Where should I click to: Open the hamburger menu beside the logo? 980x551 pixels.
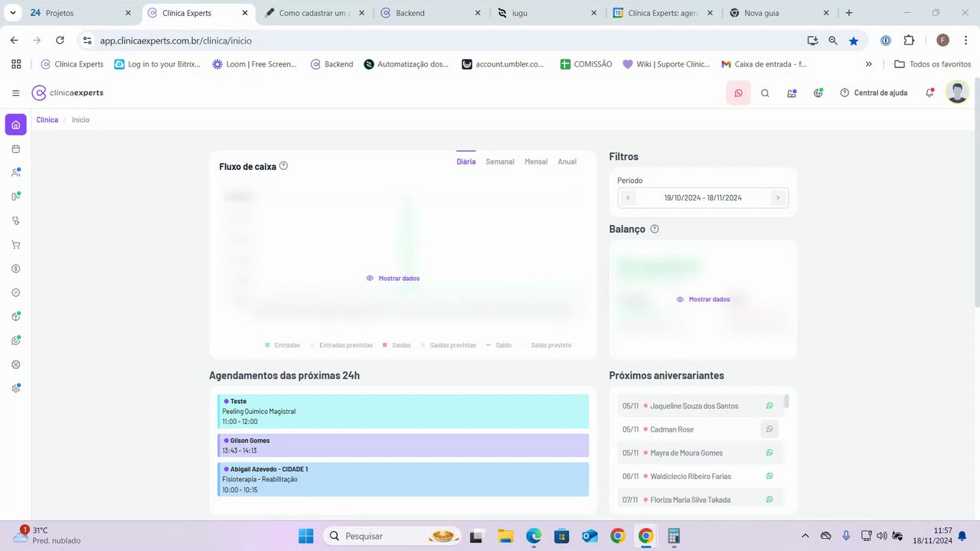[16, 93]
